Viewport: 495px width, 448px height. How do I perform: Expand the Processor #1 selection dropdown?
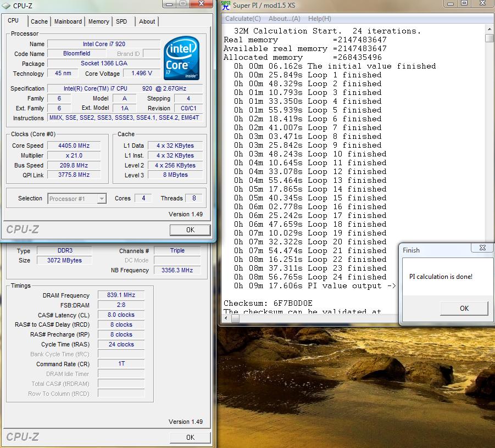[x=102, y=199]
